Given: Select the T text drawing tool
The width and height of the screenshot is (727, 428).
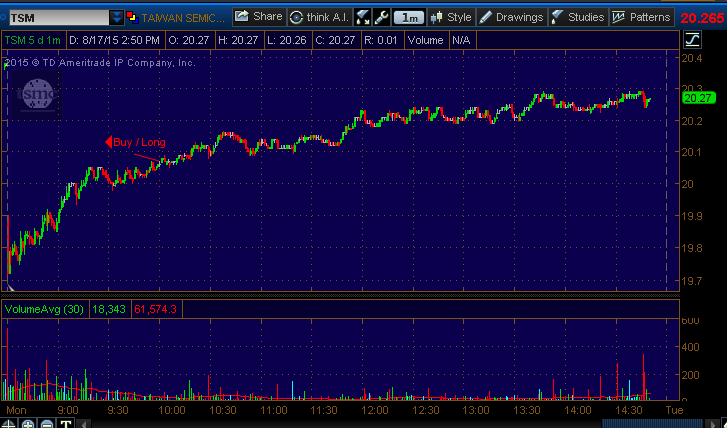Looking at the screenshot, I should (x=65, y=424).
